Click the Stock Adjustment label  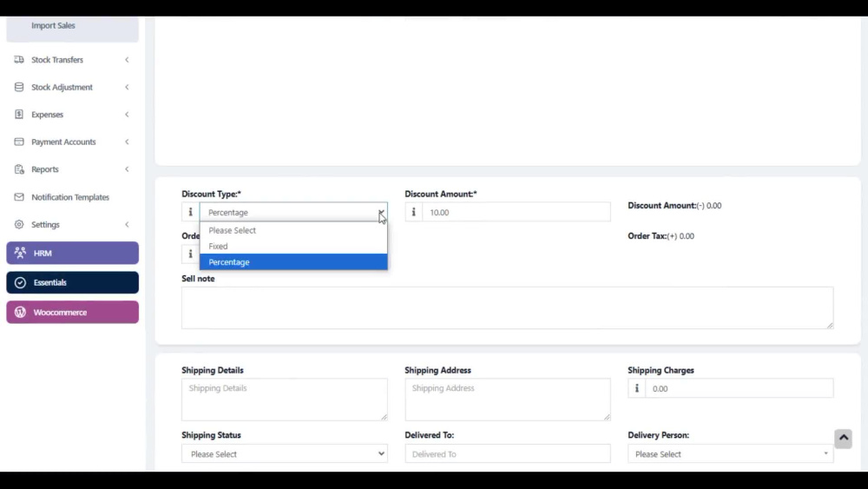62,87
